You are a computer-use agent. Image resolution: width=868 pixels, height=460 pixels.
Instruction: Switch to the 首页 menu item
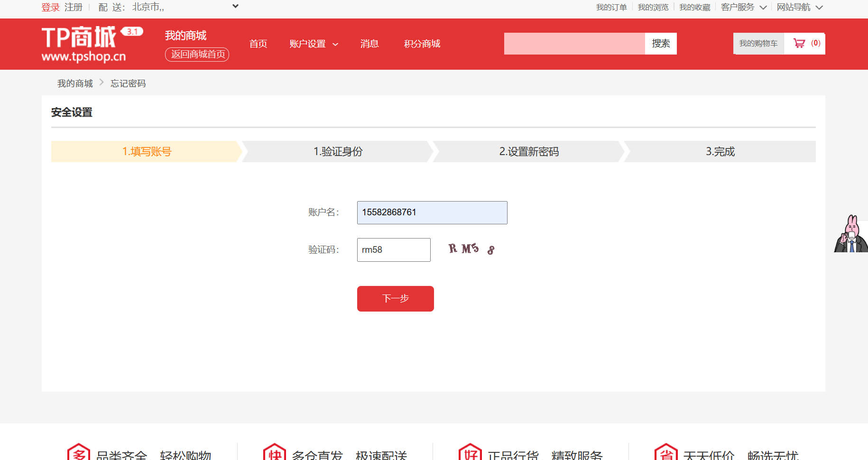pos(258,44)
